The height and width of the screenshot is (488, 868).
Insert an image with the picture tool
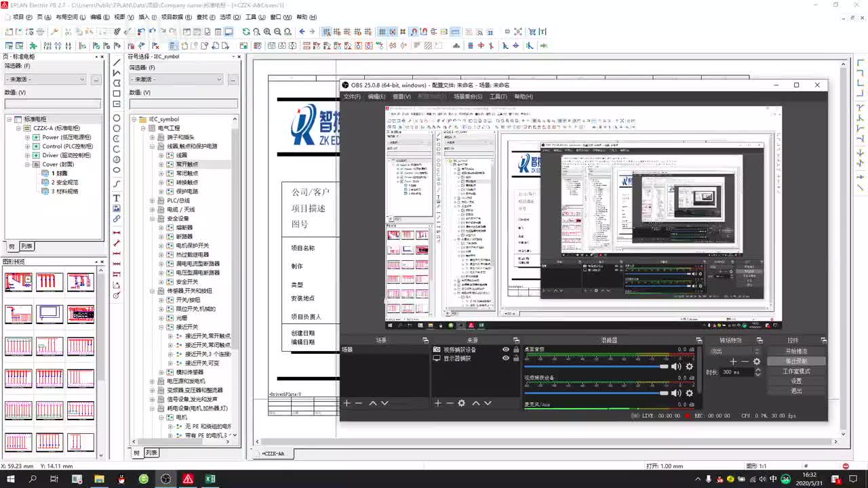[x=117, y=209]
